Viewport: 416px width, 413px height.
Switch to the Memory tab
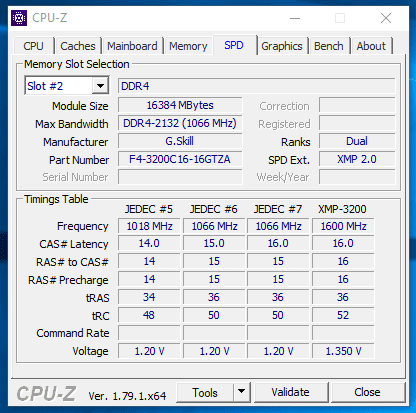[x=188, y=46]
